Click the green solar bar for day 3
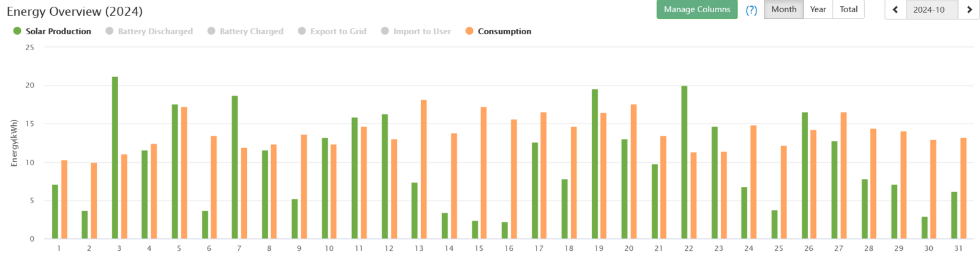The width and height of the screenshot is (980, 263). click(115, 158)
